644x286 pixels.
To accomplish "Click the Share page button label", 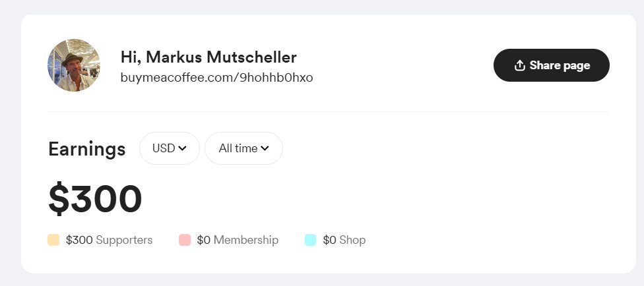I will tap(560, 65).
